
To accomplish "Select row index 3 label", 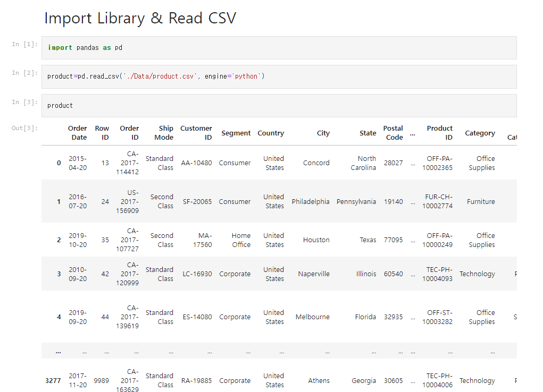I will point(59,274).
